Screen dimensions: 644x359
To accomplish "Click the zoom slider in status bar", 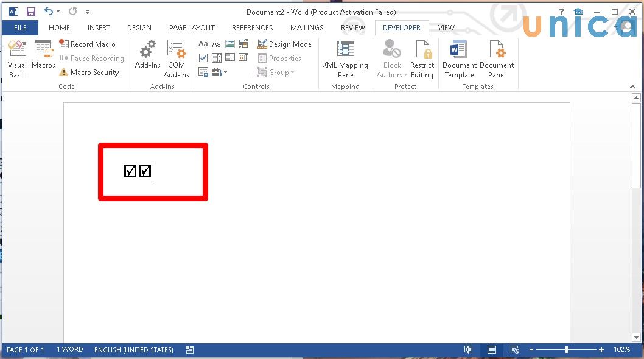I will (567, 350).
